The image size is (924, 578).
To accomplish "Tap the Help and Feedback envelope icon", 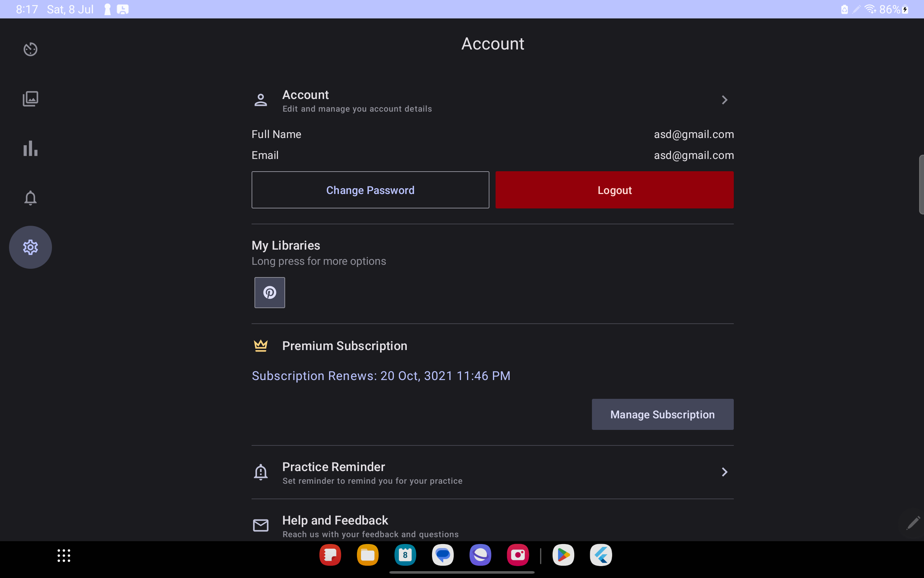I will pos(261,525).
